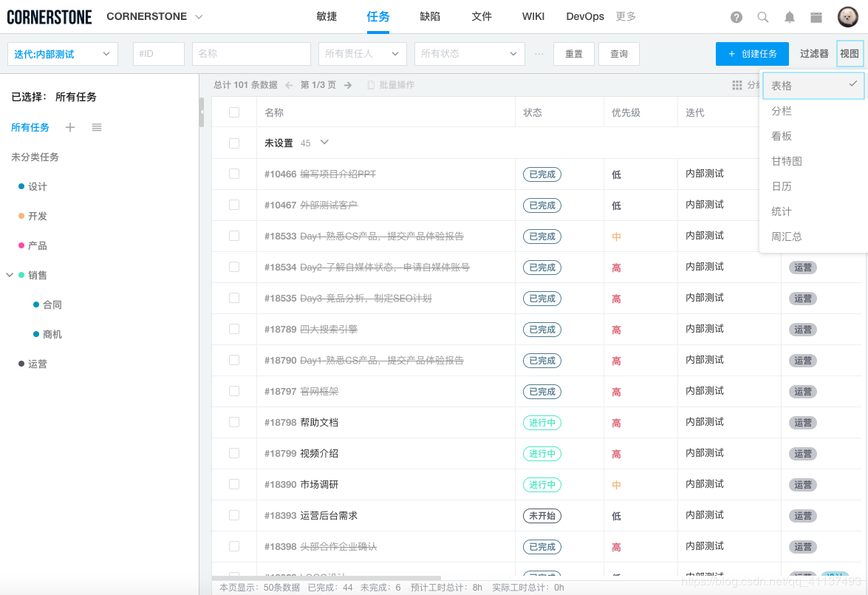
Task: Check the checkbox for task #10466
Action: (234, 174)
